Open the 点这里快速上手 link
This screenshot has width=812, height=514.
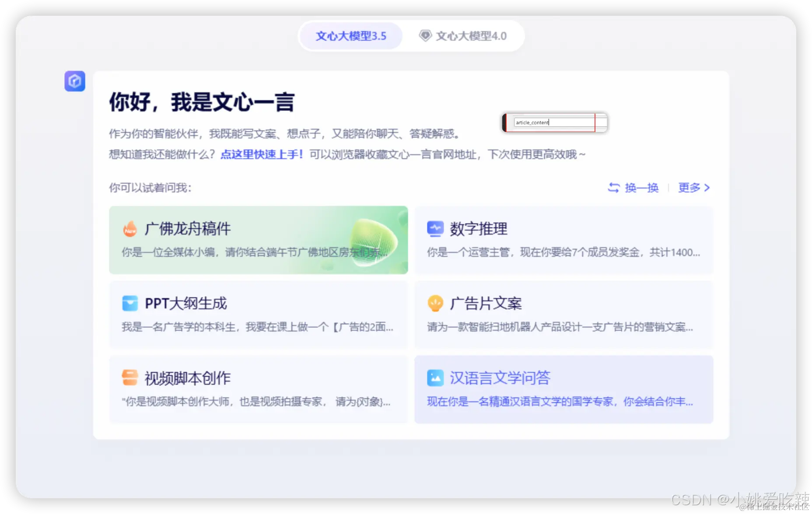pos(262,154)
